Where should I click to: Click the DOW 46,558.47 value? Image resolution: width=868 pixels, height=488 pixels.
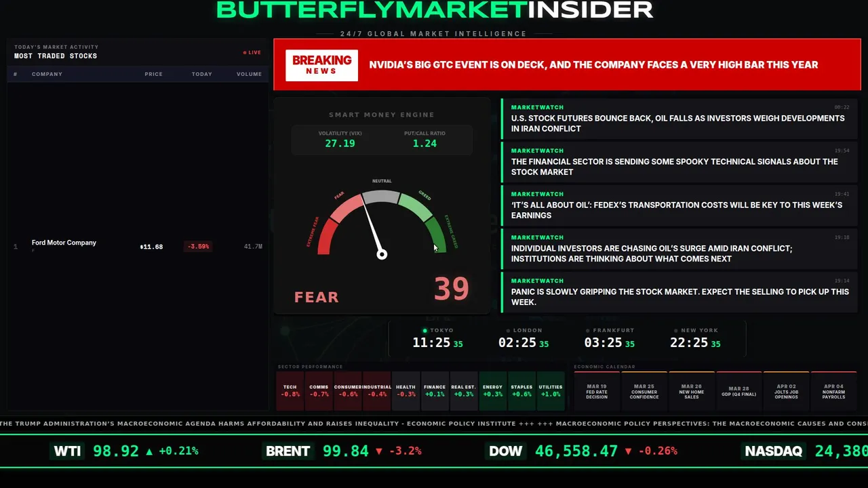[x=576, y=451]
